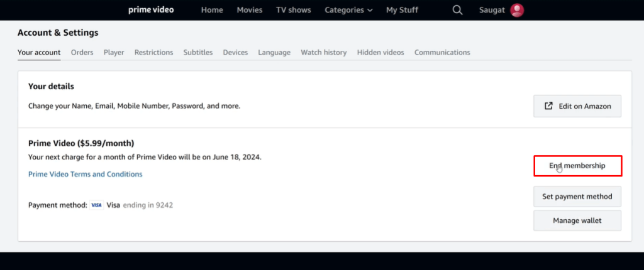This screenshot has height=270, width=644.
Task: Open Prime Video Terms and Conditions link
Action: click(x=85, y=174)
